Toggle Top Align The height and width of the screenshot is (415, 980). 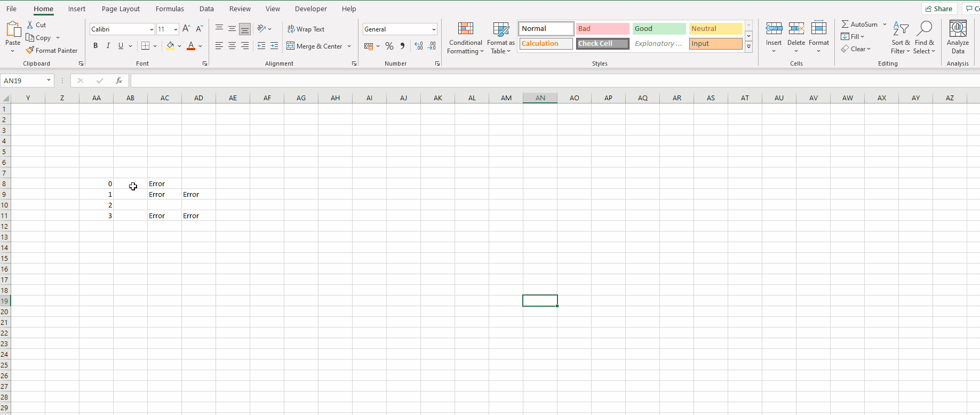tap(219, 28)
